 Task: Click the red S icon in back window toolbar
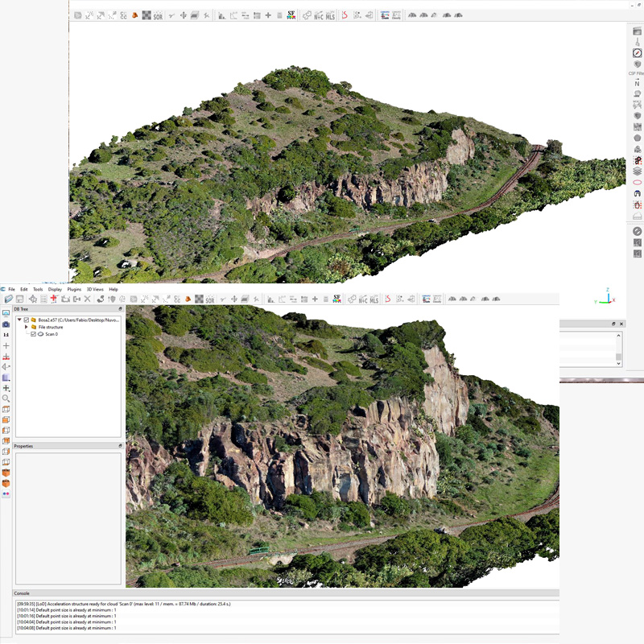345,15
